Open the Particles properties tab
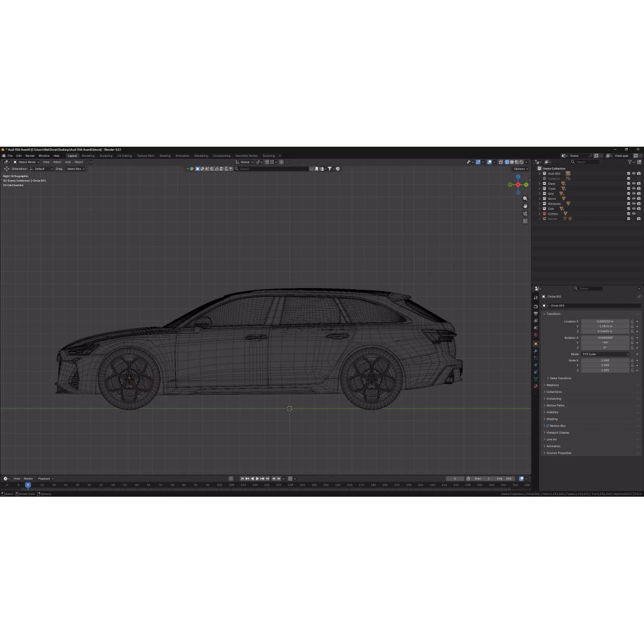The image size is (644, 644). click(x=535, y=358)
